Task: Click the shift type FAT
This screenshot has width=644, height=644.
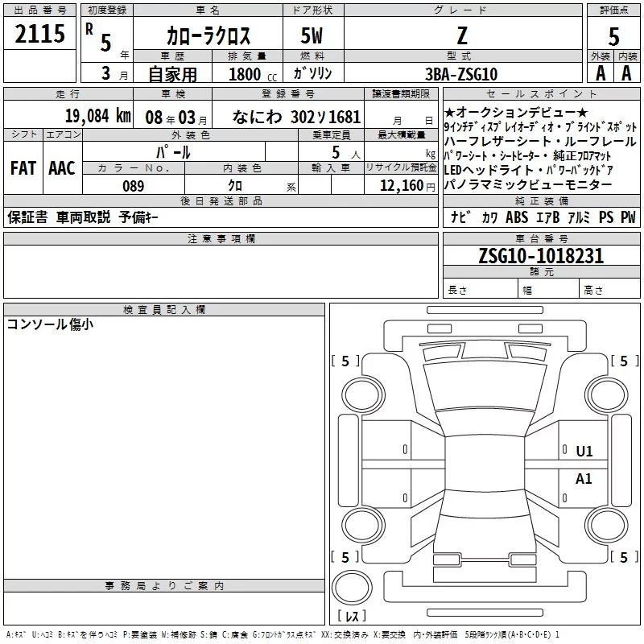Action: [23, 168]
